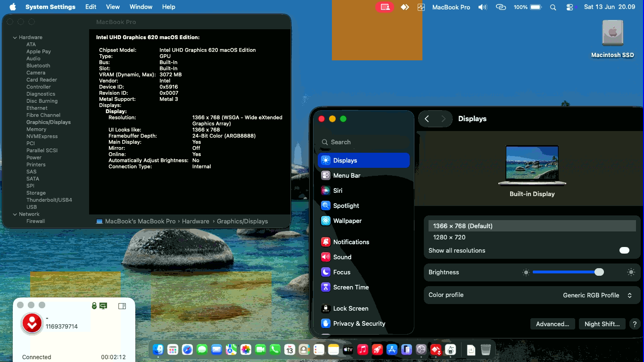This screenshot has height=362, width=644.
Task: Open the Window menu in the menu bar
Action: (x=141, y=7)
